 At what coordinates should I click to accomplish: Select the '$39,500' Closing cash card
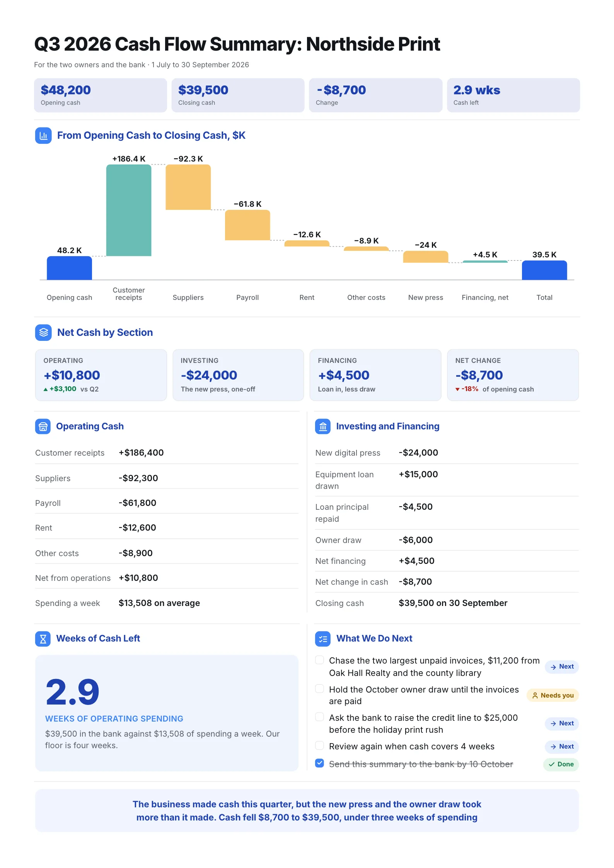238,95
